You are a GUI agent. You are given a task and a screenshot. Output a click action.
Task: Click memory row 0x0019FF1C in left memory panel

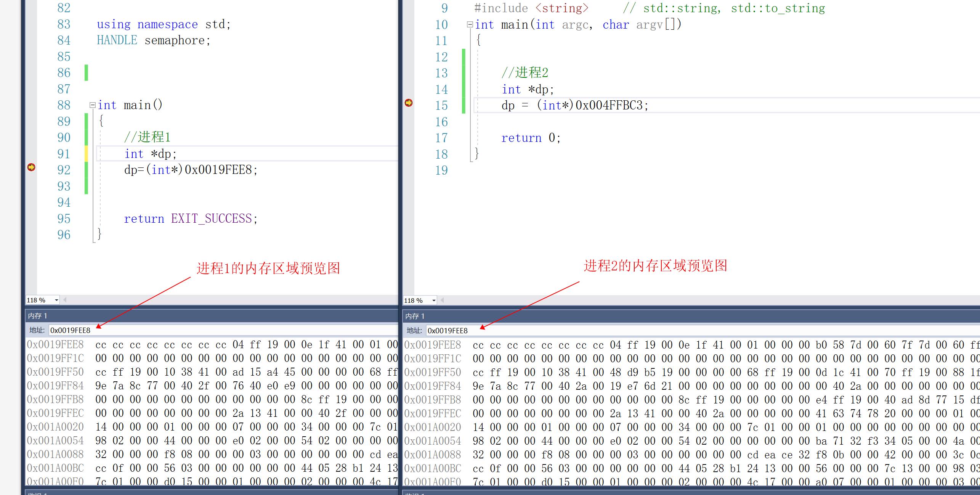pyautogui.click(x=212, y=358)
